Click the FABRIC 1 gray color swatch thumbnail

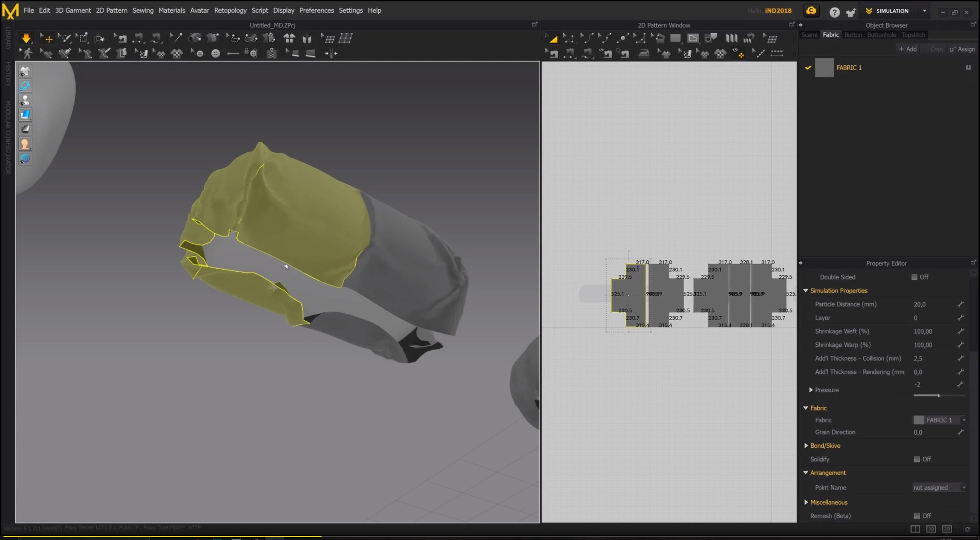tap(824, 67)
